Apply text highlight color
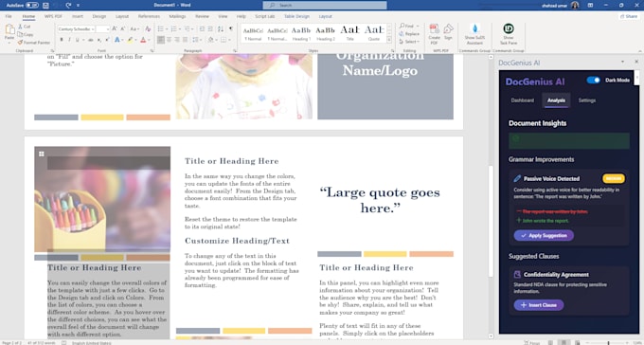This screenshot has width=644, height=345. [x=130, y=40]
